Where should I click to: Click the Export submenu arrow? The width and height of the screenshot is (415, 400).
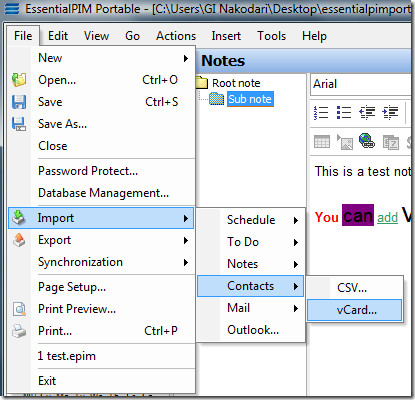(186, 240)
